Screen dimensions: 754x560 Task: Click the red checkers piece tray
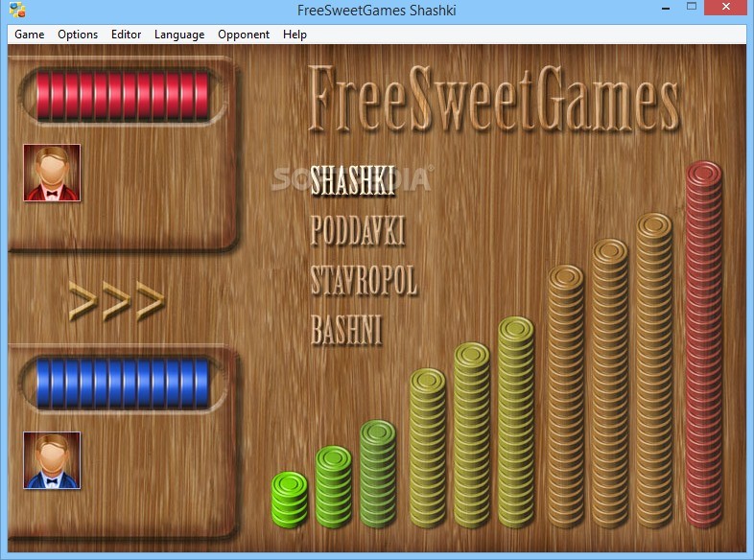point(123,96)
